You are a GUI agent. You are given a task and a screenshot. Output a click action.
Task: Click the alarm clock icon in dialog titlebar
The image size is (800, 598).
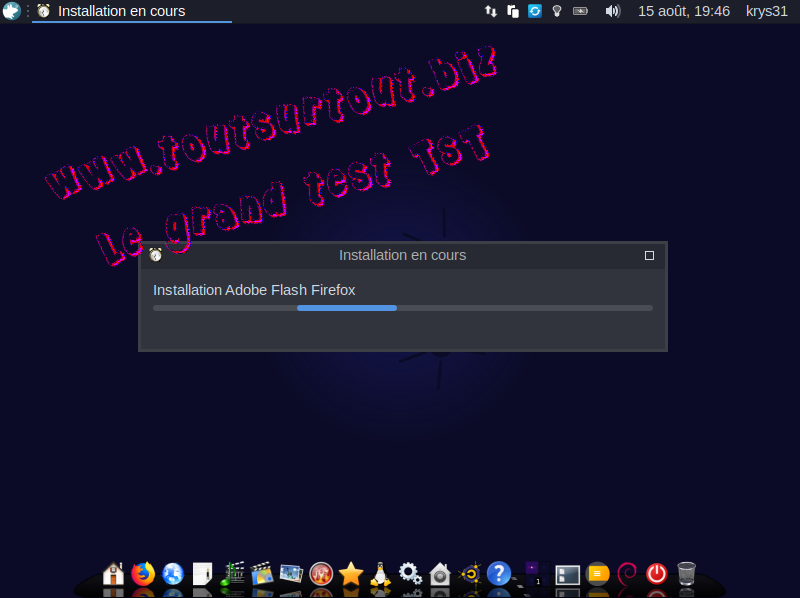pyautogui.click(x=156, y=255)
